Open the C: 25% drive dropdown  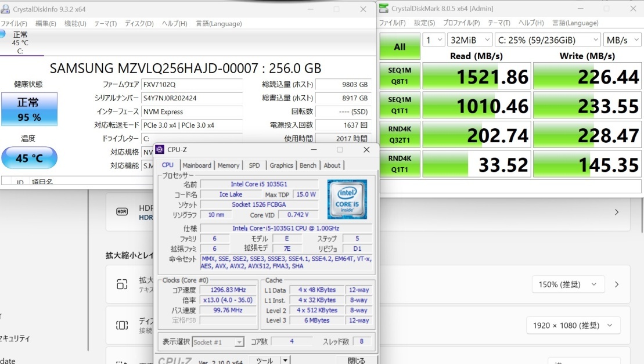[548, 40]
